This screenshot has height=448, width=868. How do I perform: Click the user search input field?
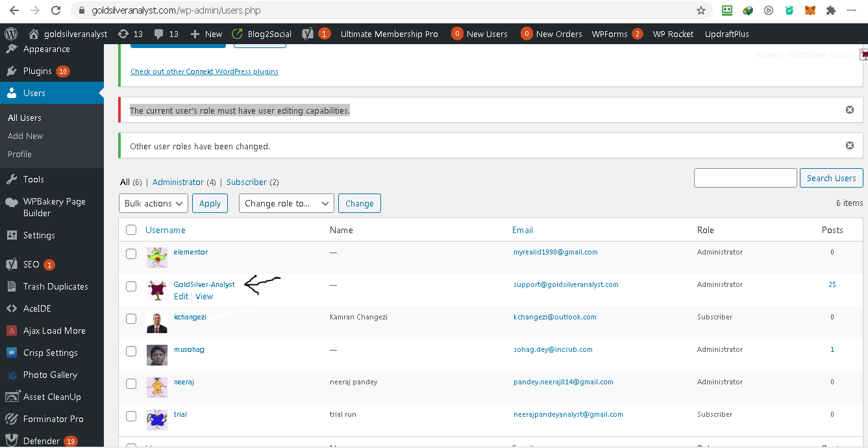745,178
